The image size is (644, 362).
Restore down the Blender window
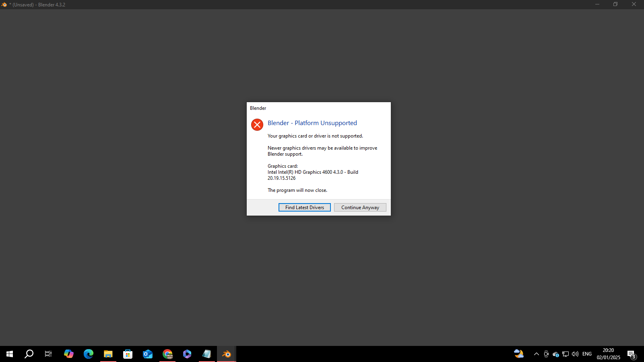[615, 4]
